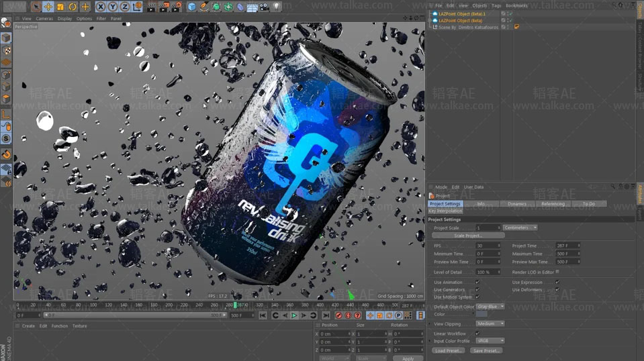Select Texture mode checkerboard icon in left toolbar
The width and height of the screenshot is (644, 361).
tap(6, 50)
